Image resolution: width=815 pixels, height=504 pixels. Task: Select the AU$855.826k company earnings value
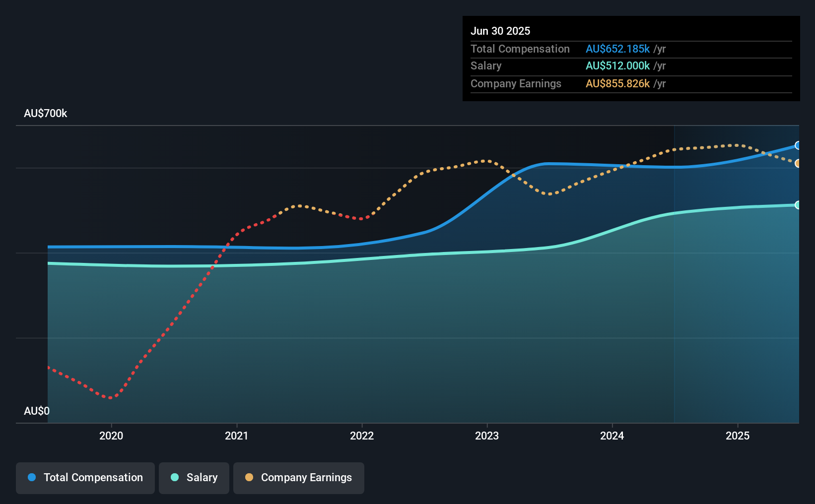[x=617, y=84]
